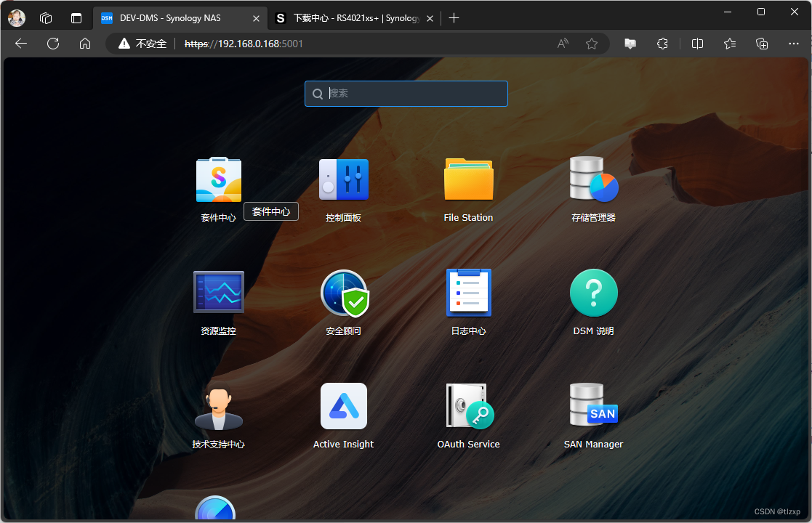
Task: Open the tab actions menu icon
Action: point(76,18)
